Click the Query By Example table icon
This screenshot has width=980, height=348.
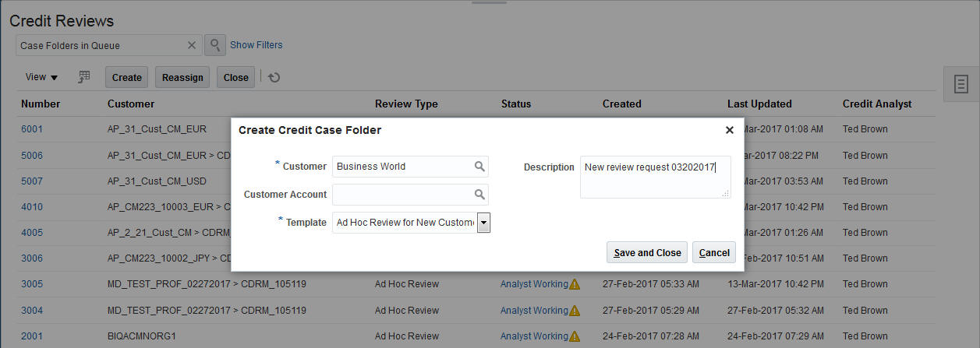coord(85,76)
